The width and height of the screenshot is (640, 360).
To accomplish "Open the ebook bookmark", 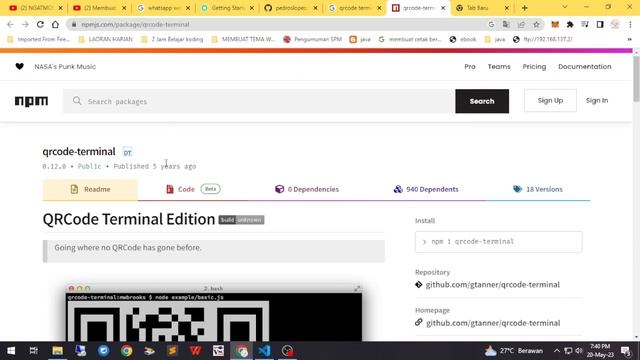I will (463, 39).
